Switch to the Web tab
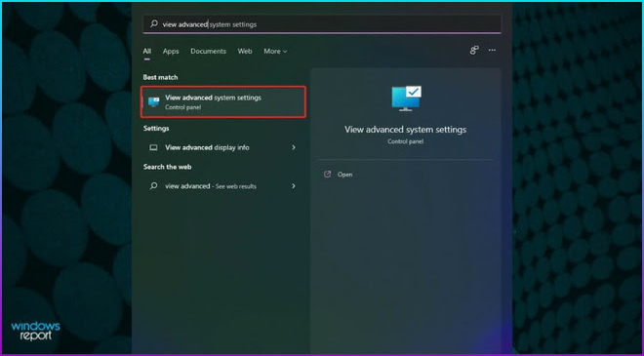The image size is (644, 356). pos(245,52)
